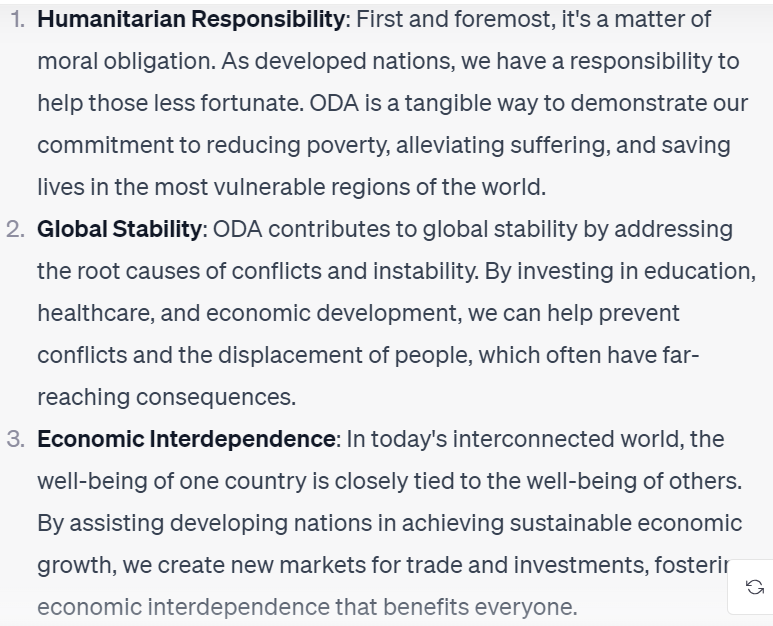Click the list number 1 marker
This screenshot has height=626, width=773.
click(x=18, y=20)
